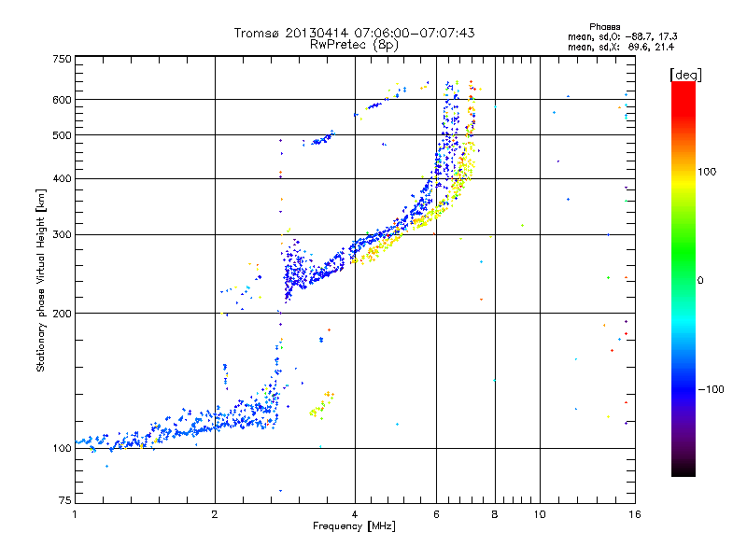Click the x-axis tick label '8'
This screenshot has width=747, height=560.
pyautogui.click(x=495, y=514)
